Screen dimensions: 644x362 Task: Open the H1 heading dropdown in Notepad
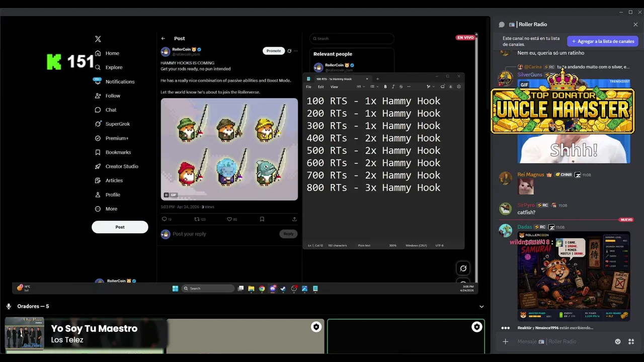click(x=360, y=86)
